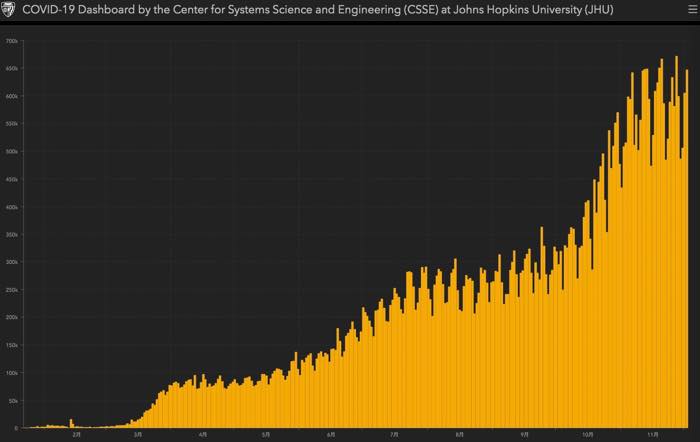Image resolution: width=700 pixels, height=442 pixels.
Task: Click the "9月" x-axis month label
Action: pyautogui.click(x=525, y=434)
